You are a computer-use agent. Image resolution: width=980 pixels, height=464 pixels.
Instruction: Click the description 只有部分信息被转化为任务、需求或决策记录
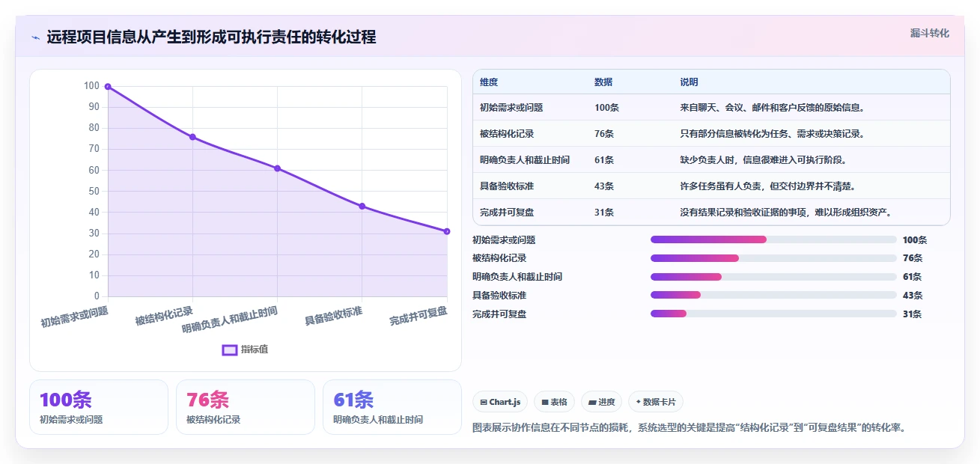(773, 134)
